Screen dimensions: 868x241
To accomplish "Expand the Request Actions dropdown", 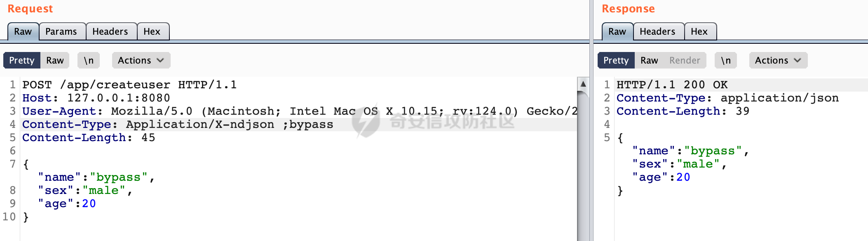I will click(141, 60).
